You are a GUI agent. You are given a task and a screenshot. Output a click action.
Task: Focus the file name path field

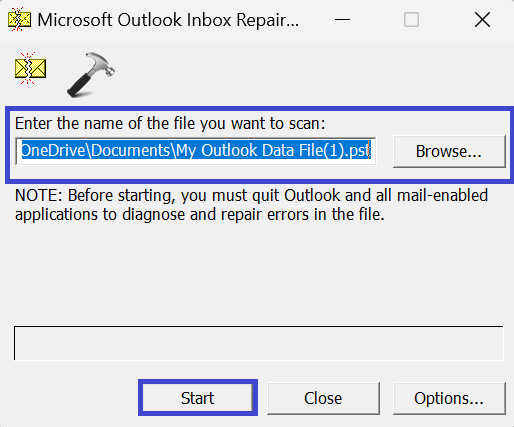point(196,151)
